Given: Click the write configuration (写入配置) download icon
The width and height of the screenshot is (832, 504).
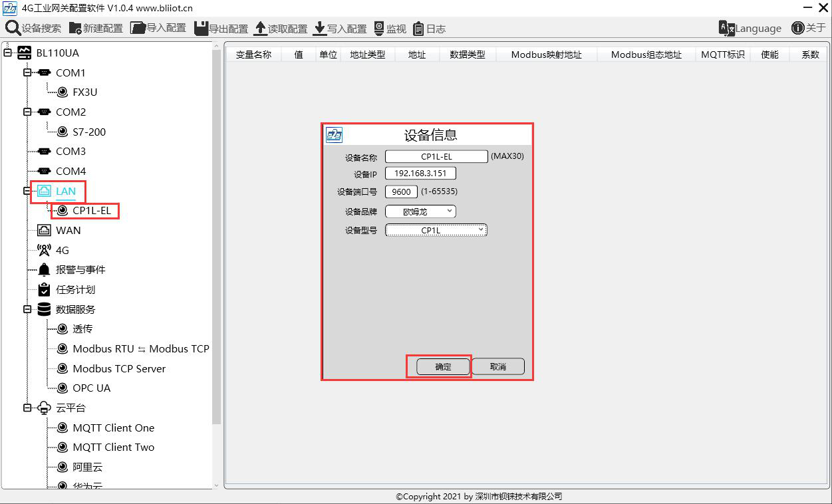Looking at the screenshot, I should pyautogui.click(x=319, y=28).
